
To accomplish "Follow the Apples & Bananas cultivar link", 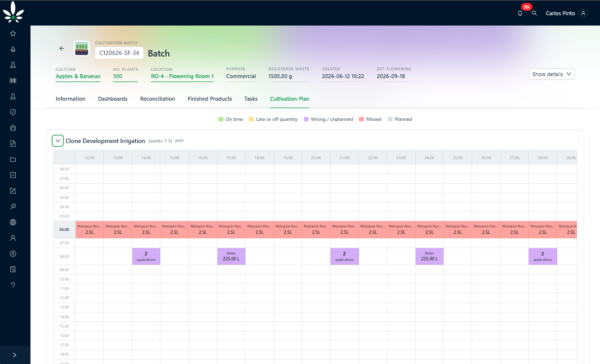I will tap(78, 76).
